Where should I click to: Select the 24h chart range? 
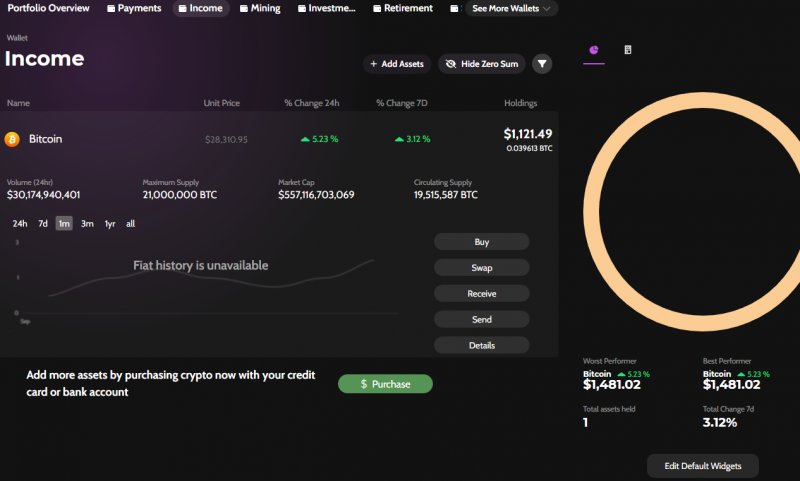(x=20, y=223)
